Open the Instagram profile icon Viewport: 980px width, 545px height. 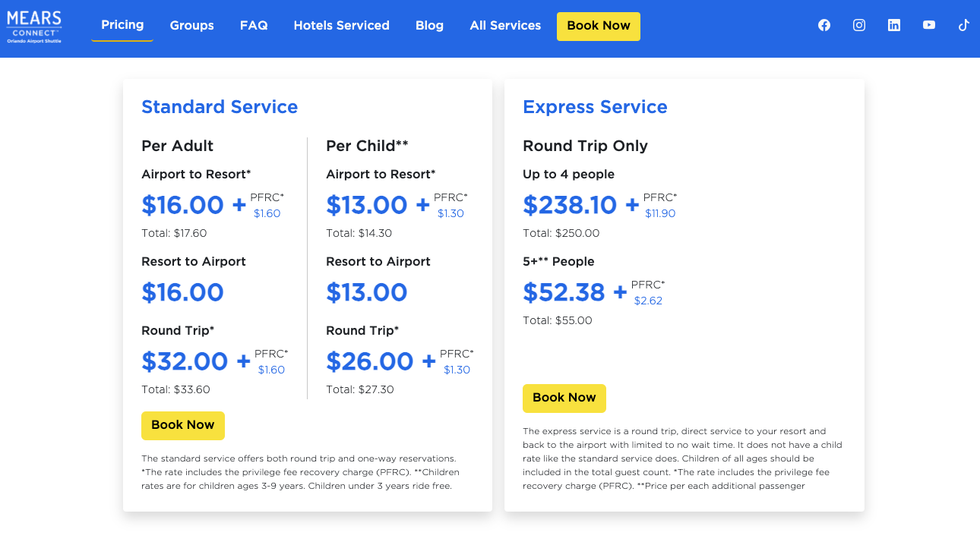click(x=859, y=25)
